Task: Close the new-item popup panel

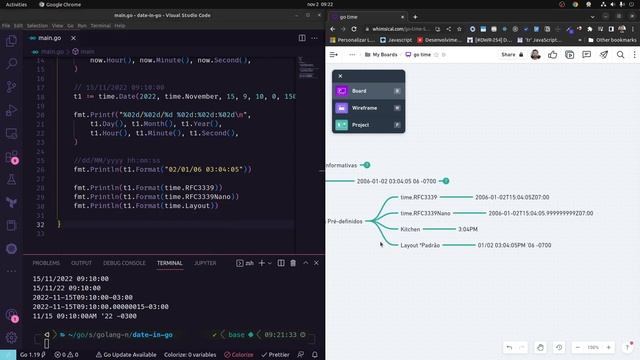Action: click(340, 76)
